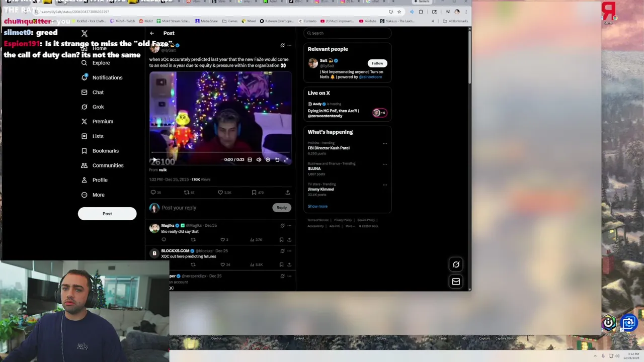Mute the video volume
Image resolution: width=644 pixels, height=362 pixels.
[259, 159]
